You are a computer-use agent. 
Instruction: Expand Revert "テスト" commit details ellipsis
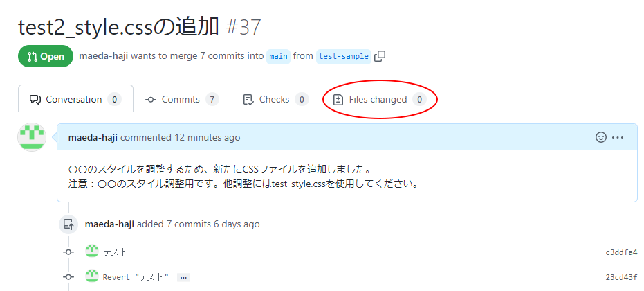click(x=183, y=277)
